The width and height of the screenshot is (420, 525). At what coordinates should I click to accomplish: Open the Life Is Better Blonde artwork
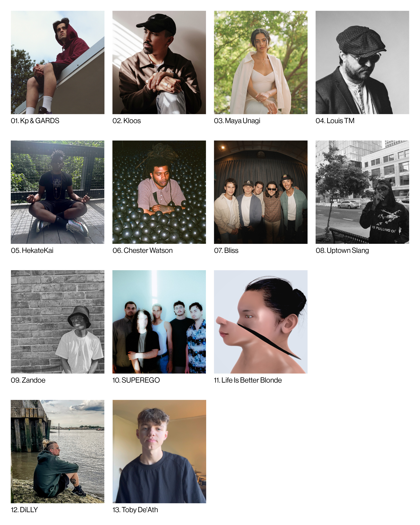pos(260,322)
